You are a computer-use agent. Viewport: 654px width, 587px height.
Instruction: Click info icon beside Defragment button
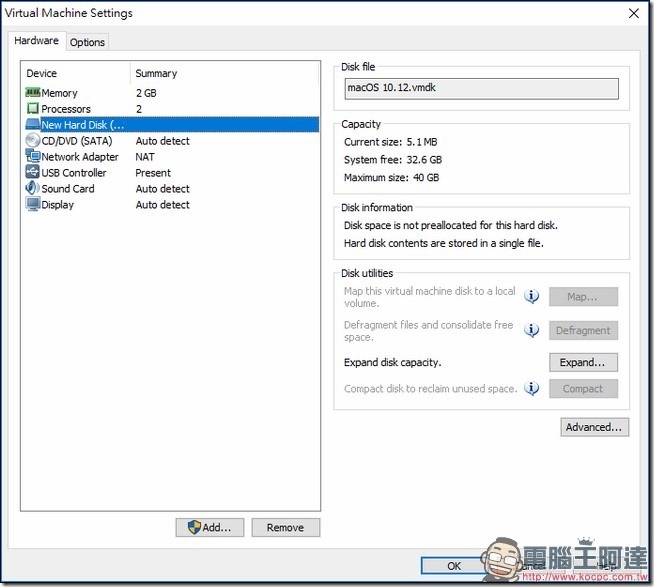(x=531, y=330)
